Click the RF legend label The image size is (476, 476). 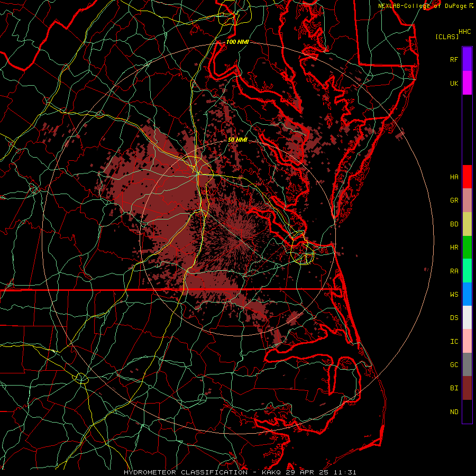pyautogui.click(x=454, y=59)
